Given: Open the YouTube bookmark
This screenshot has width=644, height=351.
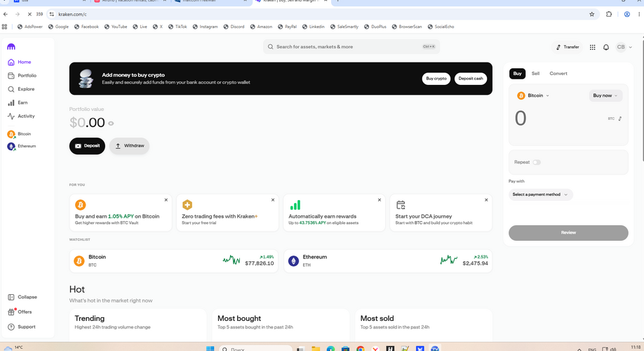Looking at the screenshot, I should click(116, 27).
